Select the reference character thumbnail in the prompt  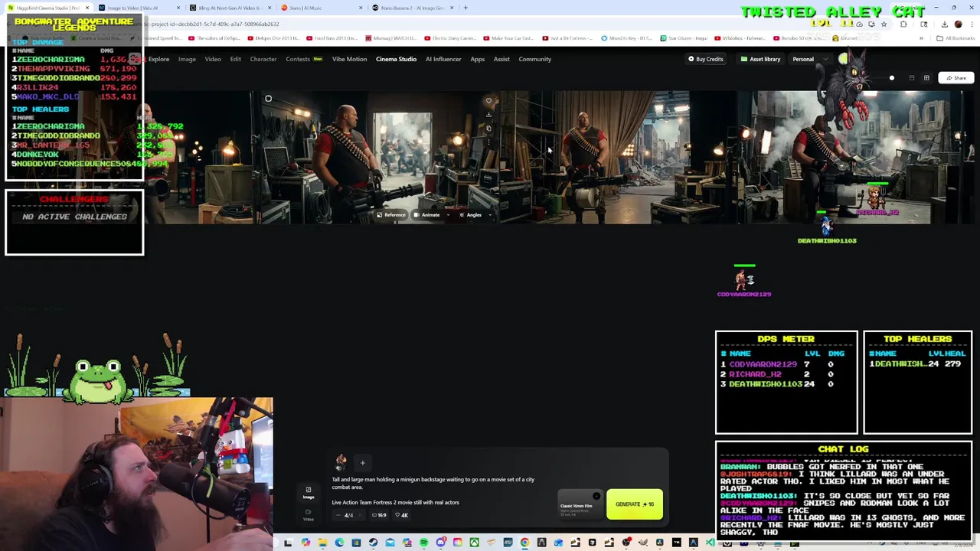341,463
